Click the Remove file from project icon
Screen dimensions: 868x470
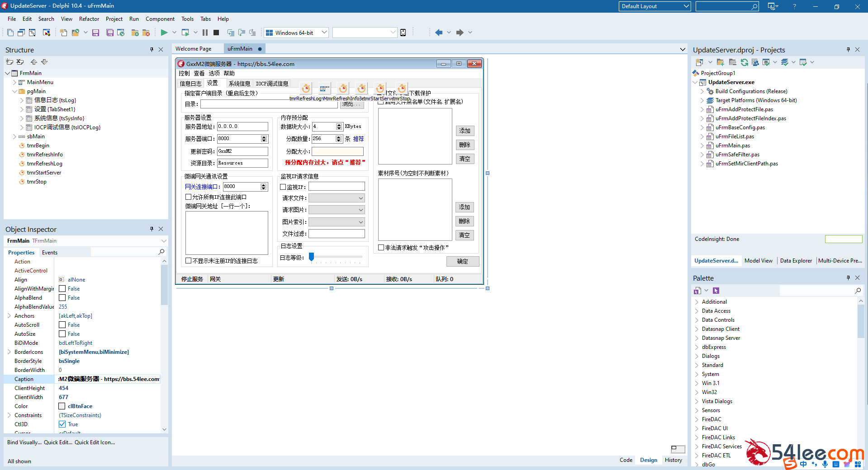pyautogui.click(x=146, y=33)
